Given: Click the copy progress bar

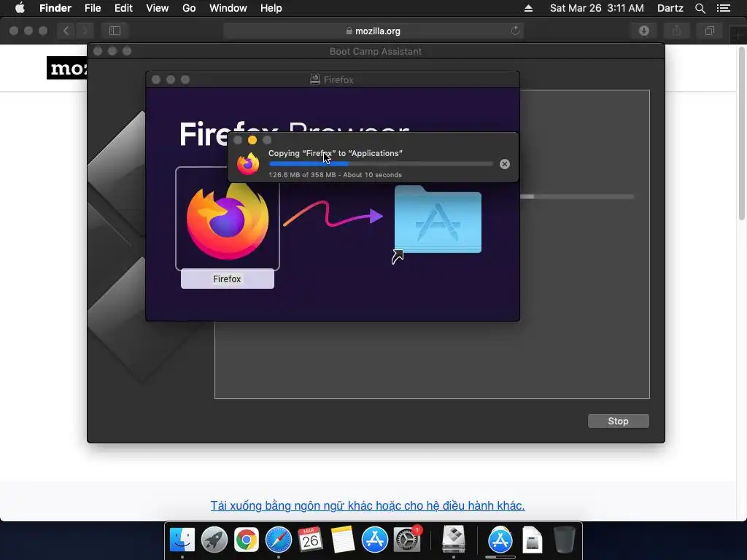Looking at the screenshot, I should pos(381,164).
